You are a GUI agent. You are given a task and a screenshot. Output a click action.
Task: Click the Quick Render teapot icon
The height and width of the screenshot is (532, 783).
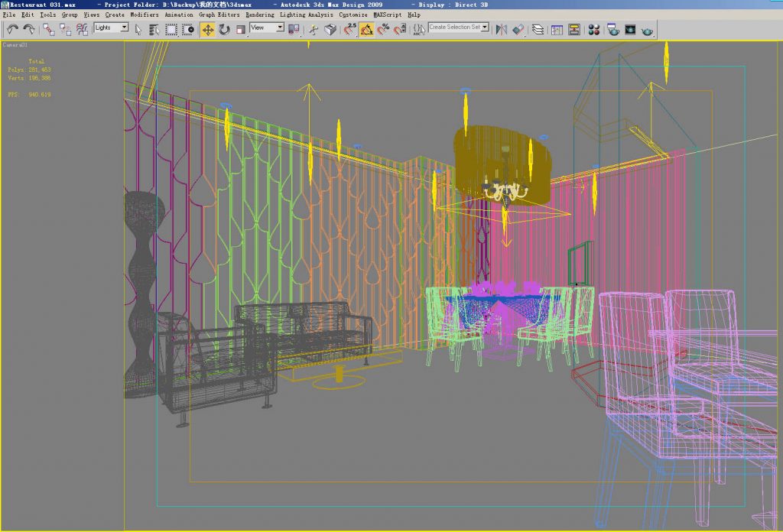(648, 30)
